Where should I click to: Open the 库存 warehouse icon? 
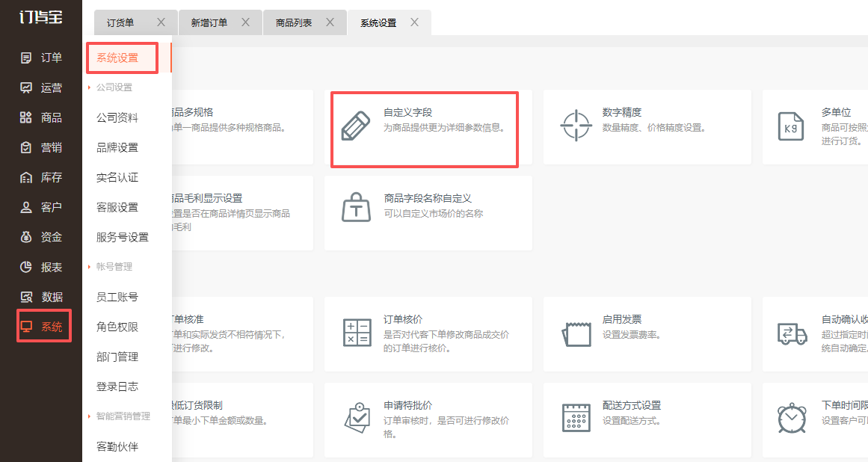point(26,177)
